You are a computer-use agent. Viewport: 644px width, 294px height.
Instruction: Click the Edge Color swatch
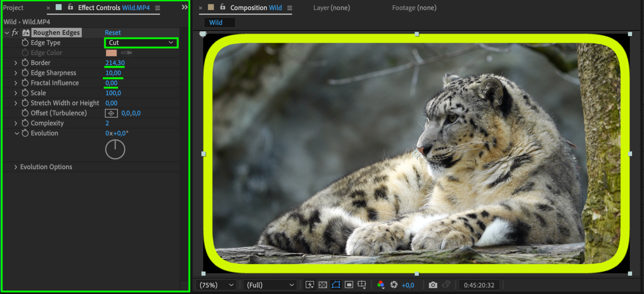[x=111, y=53]
